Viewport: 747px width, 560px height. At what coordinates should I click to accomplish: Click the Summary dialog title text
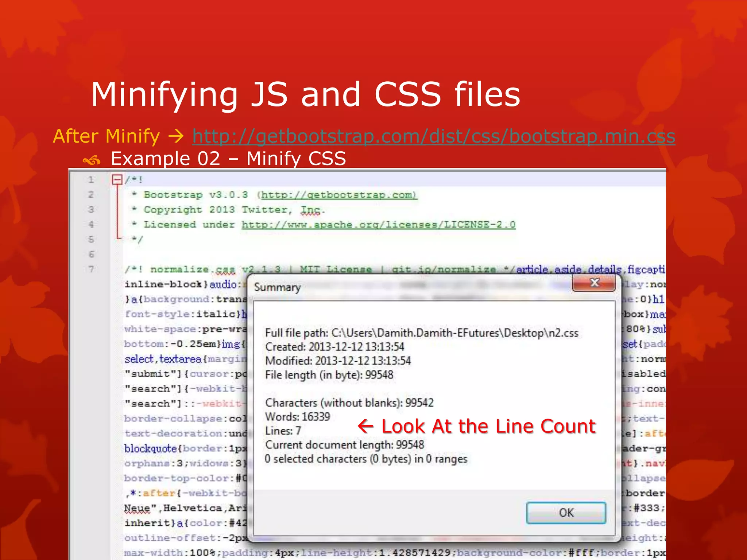[x=277, y=287]
